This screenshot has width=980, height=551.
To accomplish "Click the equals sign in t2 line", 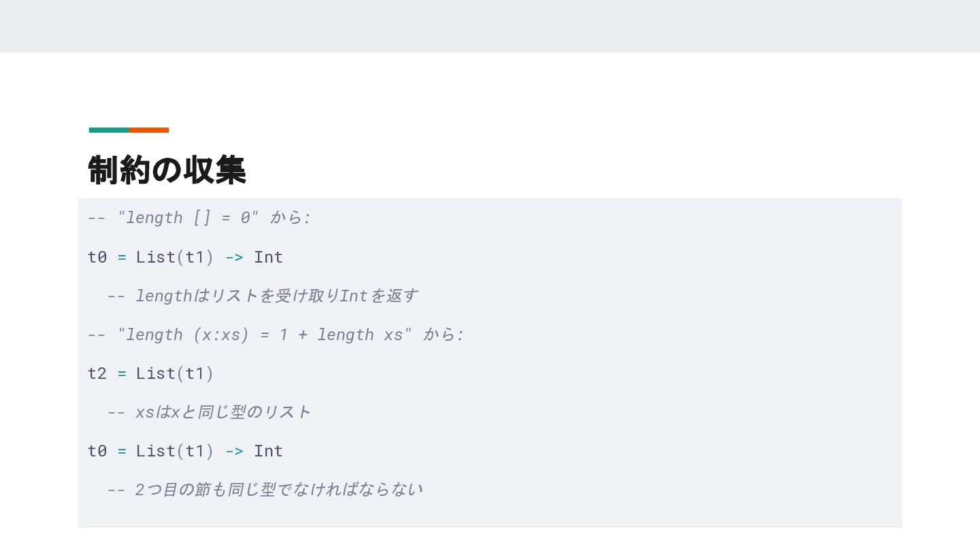I will (x=122, y=373).
